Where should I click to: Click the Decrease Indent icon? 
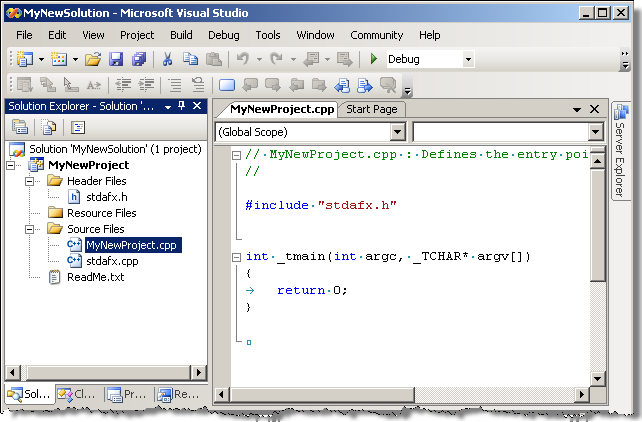(123, 85)
